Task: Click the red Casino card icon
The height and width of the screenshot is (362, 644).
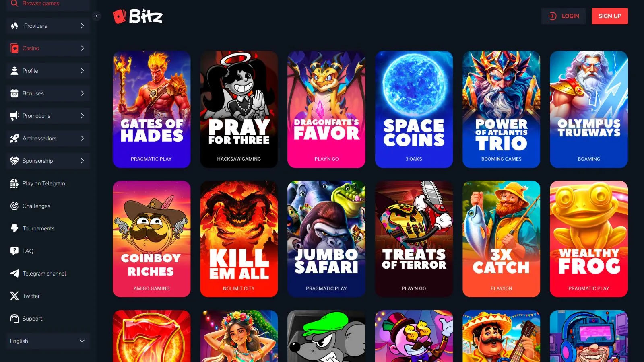Action: pyautogui.click(x=14, y=48)
